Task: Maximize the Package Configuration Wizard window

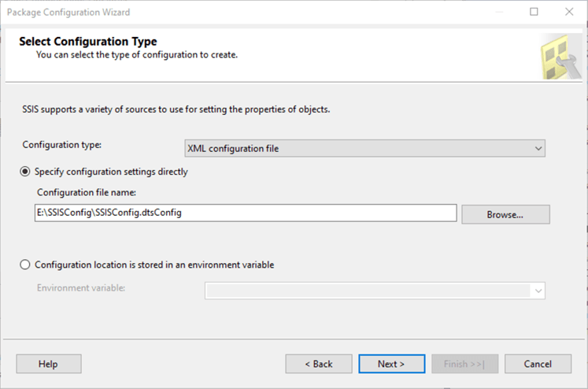Action: click(x=534, y=12)
